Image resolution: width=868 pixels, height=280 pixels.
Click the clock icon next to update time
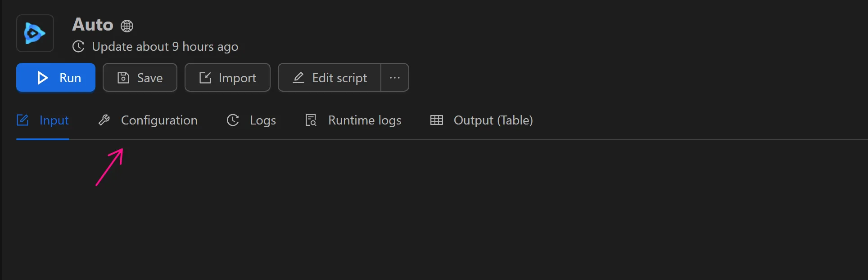78,46
